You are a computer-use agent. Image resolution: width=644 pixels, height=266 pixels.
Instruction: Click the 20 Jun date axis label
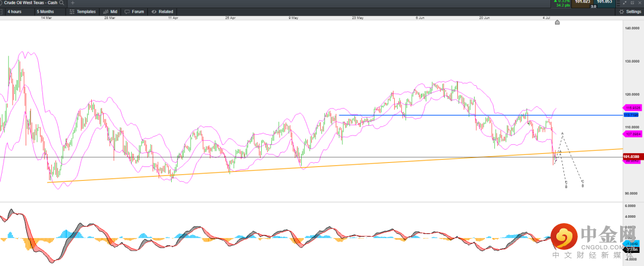tap(485, 18)
